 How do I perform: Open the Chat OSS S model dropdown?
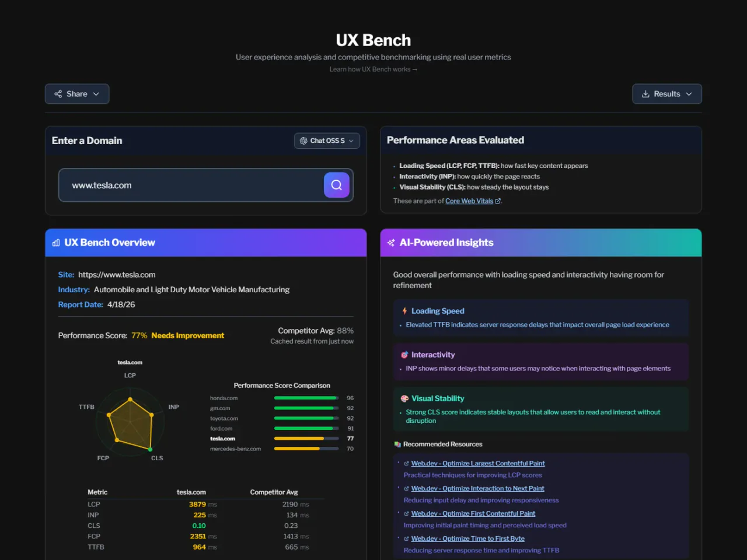pos(327,141)
